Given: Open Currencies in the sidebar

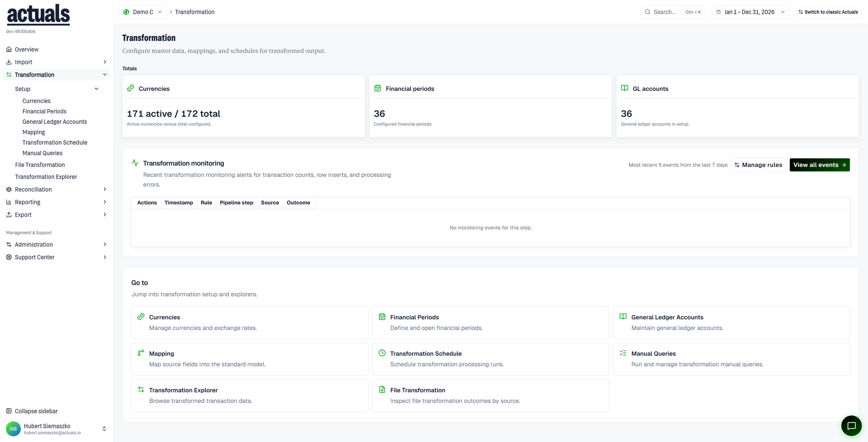Looking at the screenshot, I should (x=36, y=101).
